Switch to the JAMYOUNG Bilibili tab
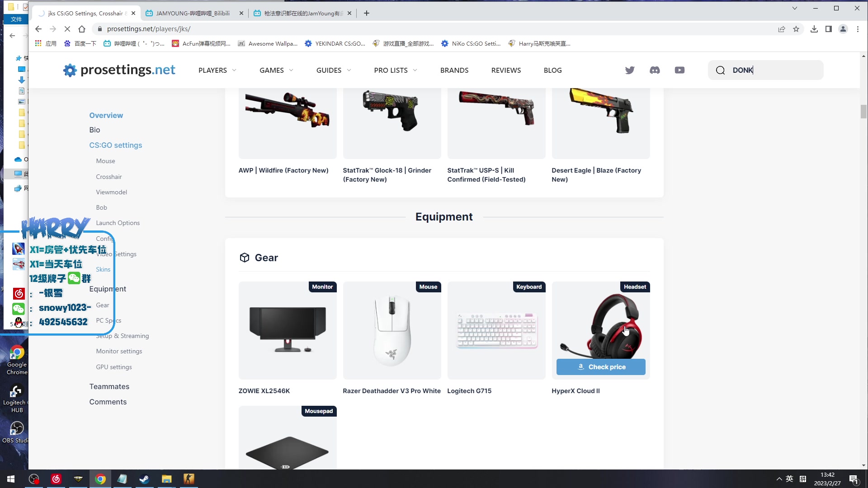 193,13
